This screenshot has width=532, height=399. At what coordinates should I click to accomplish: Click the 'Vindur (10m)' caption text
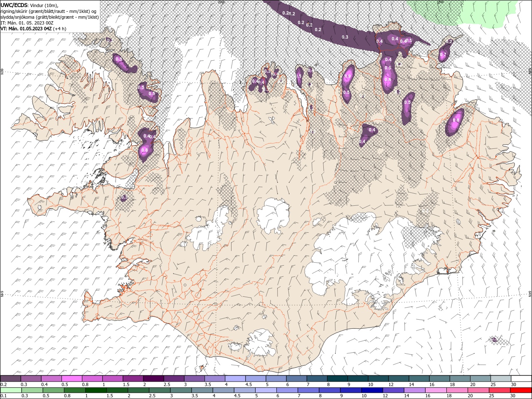coord(44,5)
